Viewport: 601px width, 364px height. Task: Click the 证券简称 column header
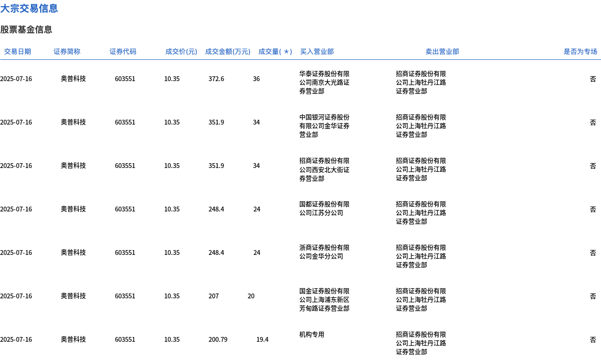tap(67, 52)
